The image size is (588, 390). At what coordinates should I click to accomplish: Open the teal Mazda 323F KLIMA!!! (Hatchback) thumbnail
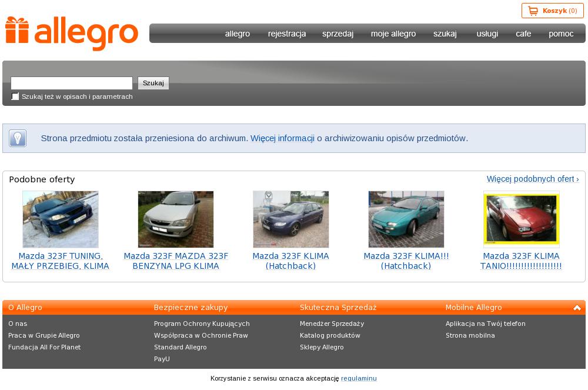tap(406, 219)
